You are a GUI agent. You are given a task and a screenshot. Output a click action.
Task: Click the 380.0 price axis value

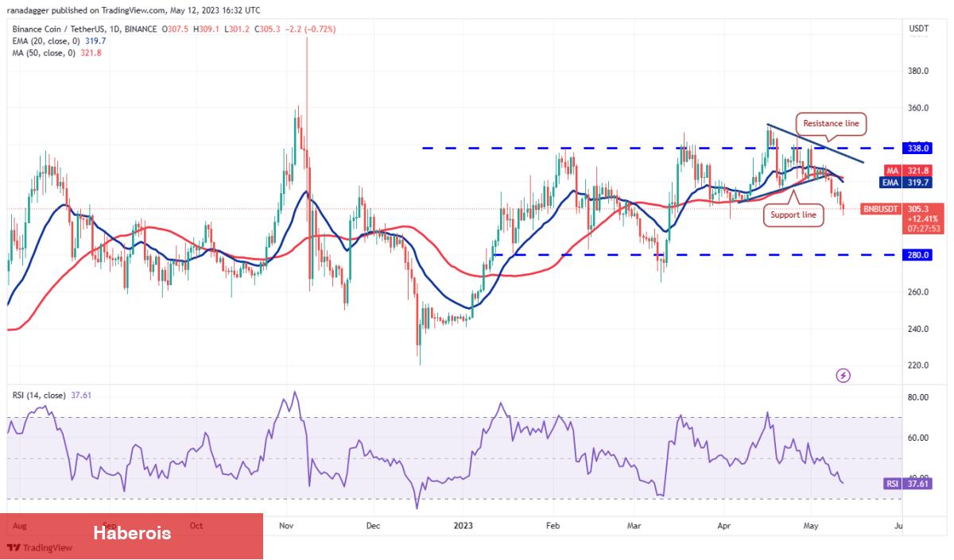[918, 71]
